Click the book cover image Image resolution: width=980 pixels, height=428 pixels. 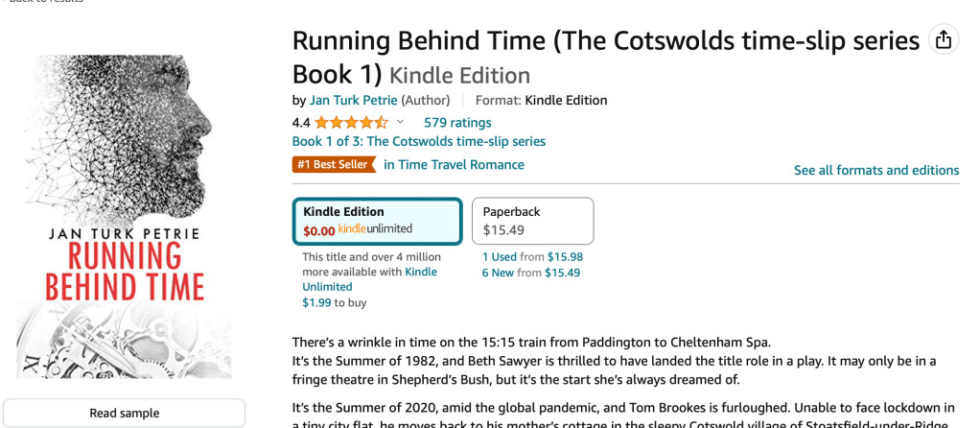tap(125, 216)
